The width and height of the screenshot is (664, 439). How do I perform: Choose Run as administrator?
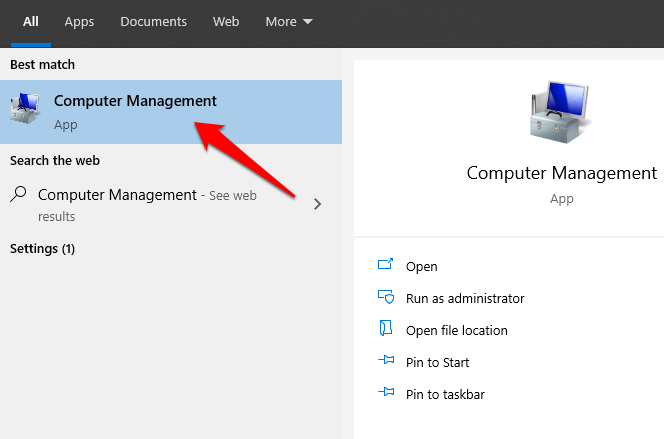click(x=465, y=298)
